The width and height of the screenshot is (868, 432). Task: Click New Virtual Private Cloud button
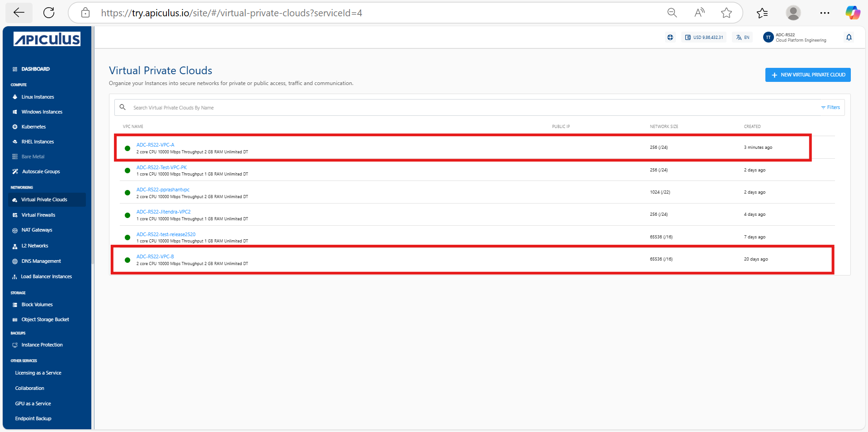(x=807, y=75)
